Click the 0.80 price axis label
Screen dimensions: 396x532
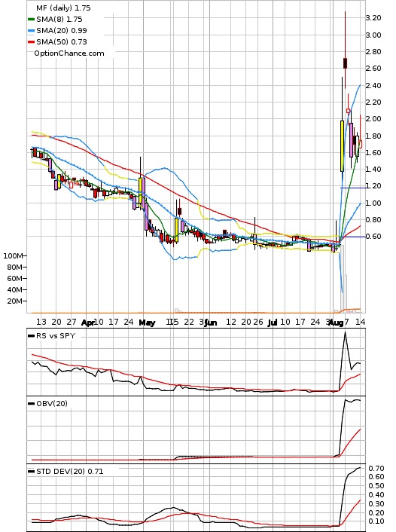click(x=373, y=220)
